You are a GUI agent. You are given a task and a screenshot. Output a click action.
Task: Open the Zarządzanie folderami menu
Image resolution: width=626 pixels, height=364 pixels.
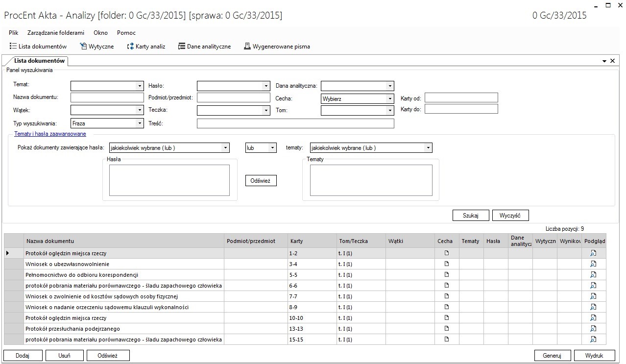tap(56, 33)
